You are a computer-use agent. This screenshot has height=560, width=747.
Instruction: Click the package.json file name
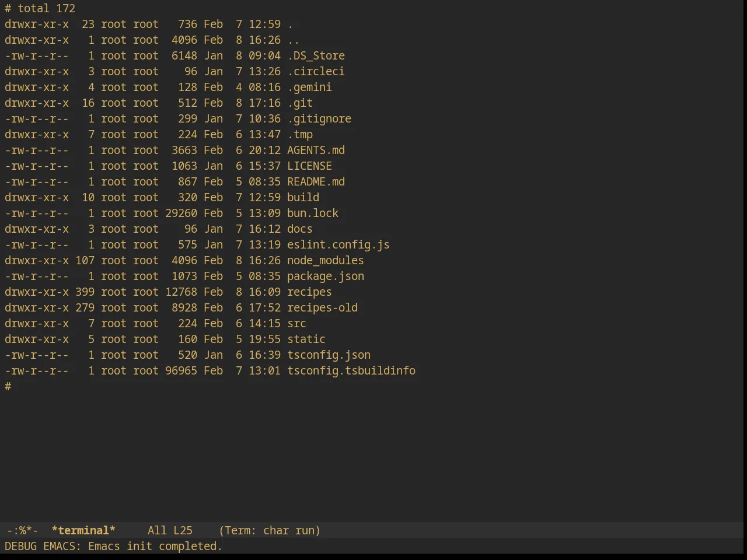(326, 276)
